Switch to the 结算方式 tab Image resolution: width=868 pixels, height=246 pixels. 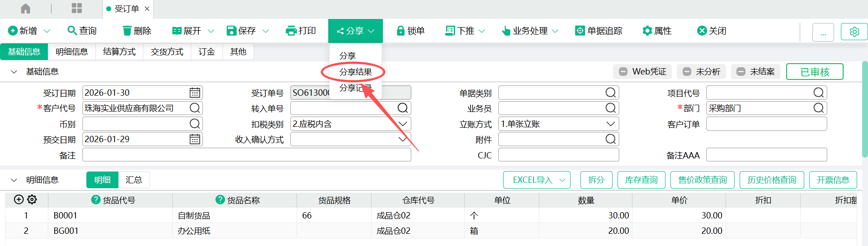pyautogui.click(x=119, y=52)
